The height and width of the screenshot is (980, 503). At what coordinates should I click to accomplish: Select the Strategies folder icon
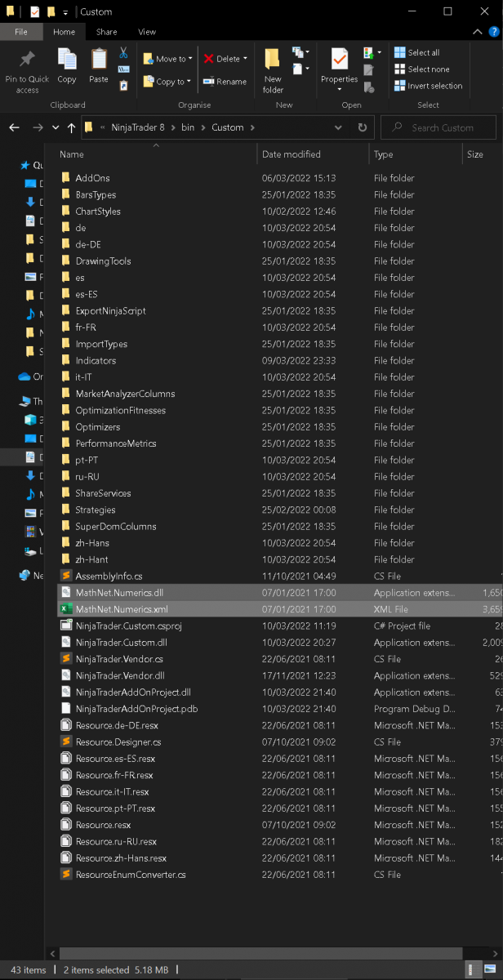pos(66,510)
